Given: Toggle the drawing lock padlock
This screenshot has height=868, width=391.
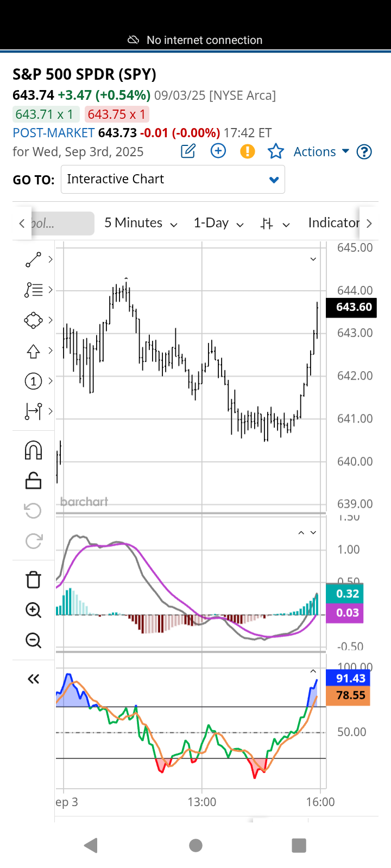Looking at the screenshot, I should [34, 481].
